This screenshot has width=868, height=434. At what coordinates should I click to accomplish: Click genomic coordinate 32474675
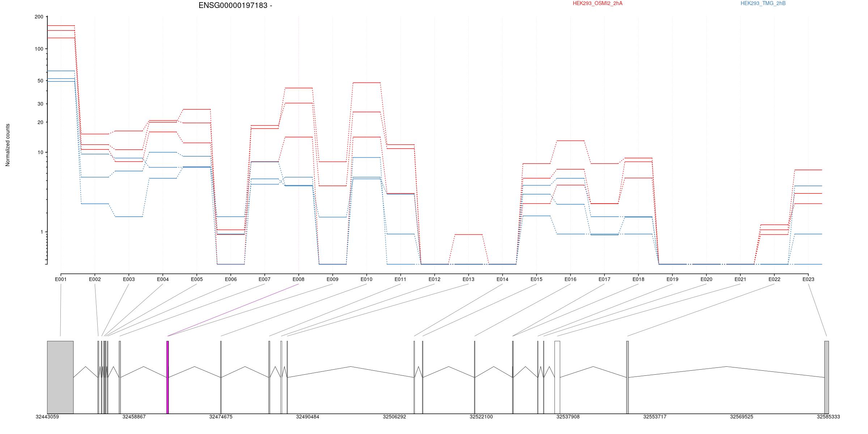(x=221, y=417)
